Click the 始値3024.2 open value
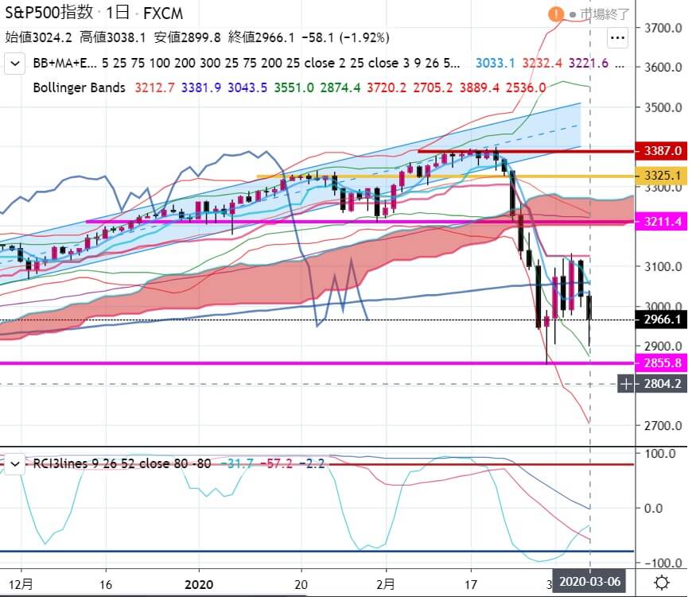 coord(38,37)
